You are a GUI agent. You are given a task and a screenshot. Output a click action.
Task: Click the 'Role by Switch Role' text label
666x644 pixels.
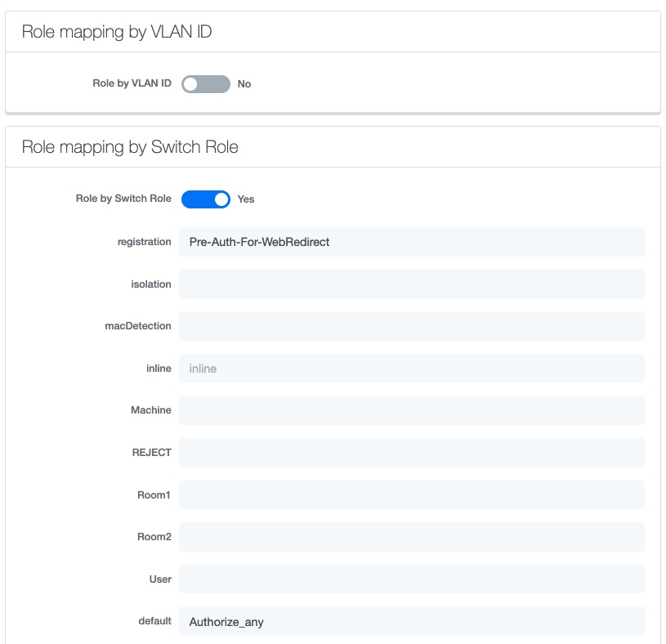(123, 199)
